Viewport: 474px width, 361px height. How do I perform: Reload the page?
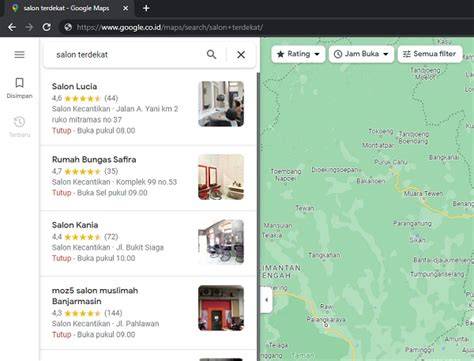pyautogui.click(x=47, y=27)
